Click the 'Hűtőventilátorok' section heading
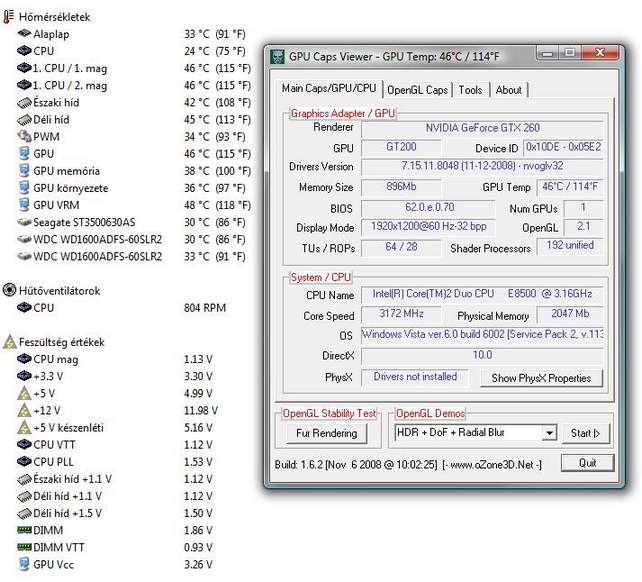 (x=59, y=291)
